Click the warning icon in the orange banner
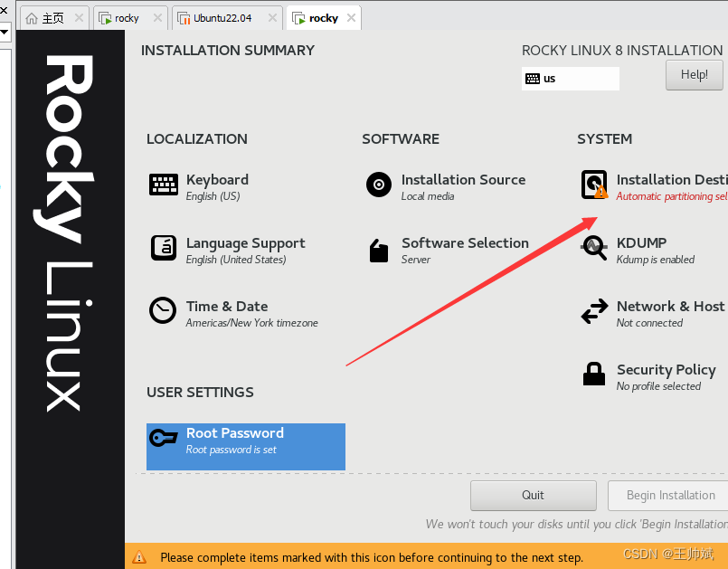Image resolution: width=728 pixels, height=569 pixels. pyautogui.click(x=139, y=556)
